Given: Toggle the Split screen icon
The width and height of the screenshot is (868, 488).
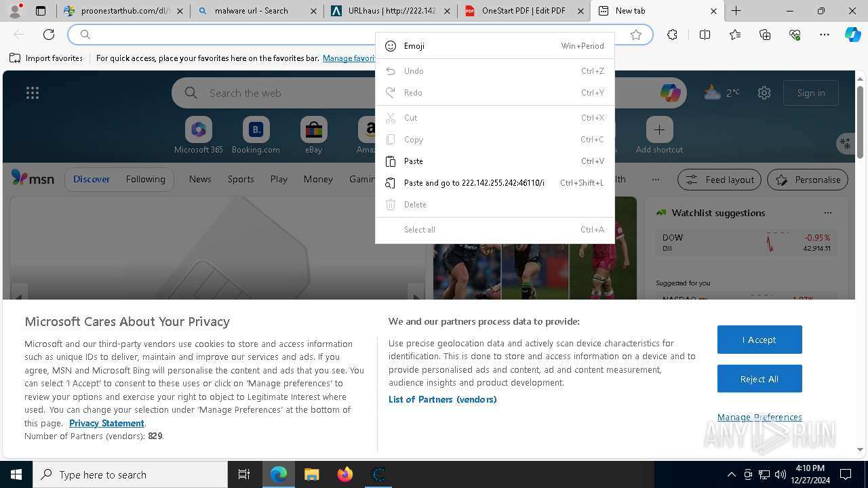Looking at the screenshot, I should pyautogui.click(x=705, y=35).
